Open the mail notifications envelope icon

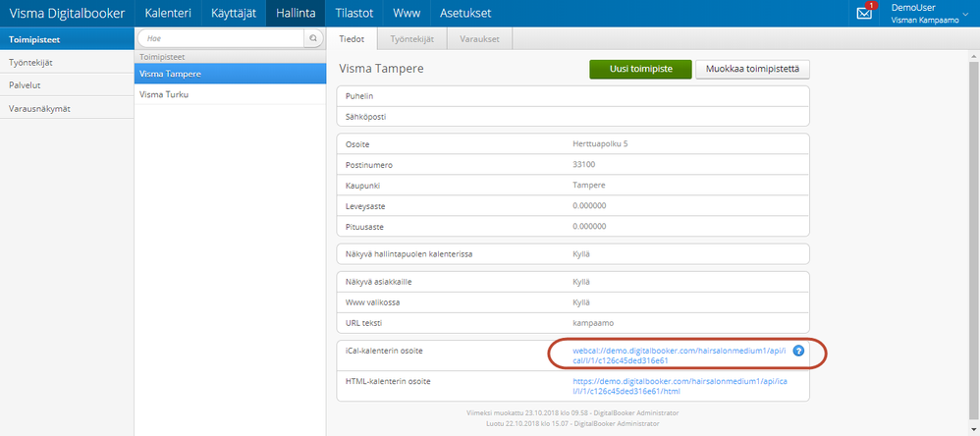pos(864,13)
